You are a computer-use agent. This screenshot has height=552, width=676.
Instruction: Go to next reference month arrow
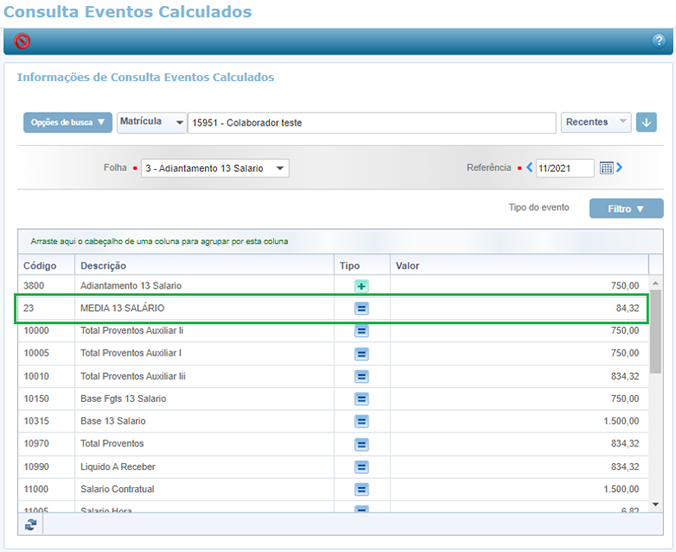(x=620, y=168)
